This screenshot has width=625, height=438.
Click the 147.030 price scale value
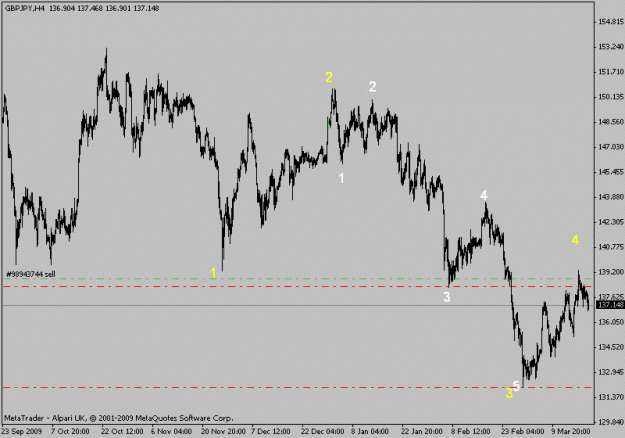pyautogui.click(x=611, y=147)
